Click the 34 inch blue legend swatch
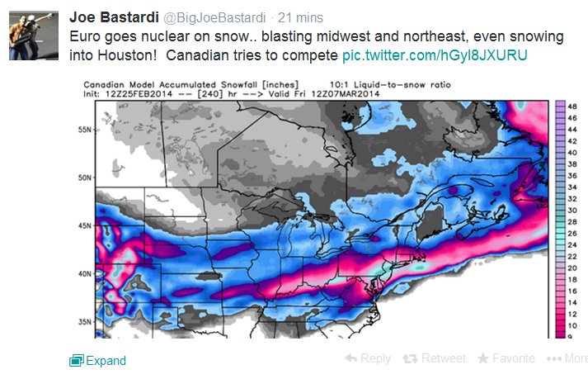This screenshot has width=588, height=379. click(560, 187)
